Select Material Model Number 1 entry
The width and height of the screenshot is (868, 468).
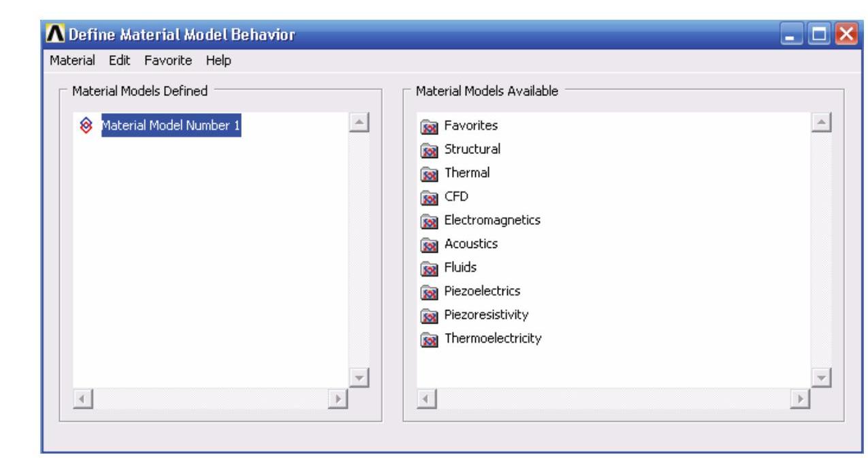171,125
